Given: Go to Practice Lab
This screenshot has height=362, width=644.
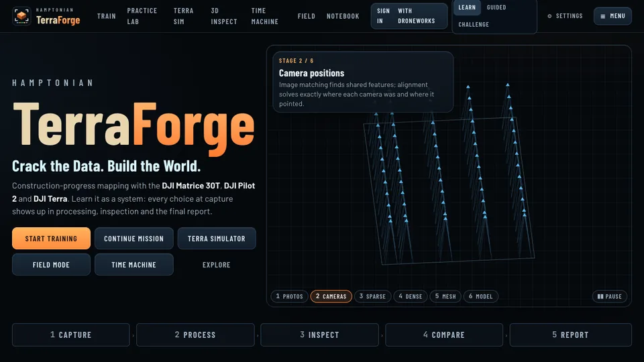Looking at the screenshot, I should tap(142, 16).
